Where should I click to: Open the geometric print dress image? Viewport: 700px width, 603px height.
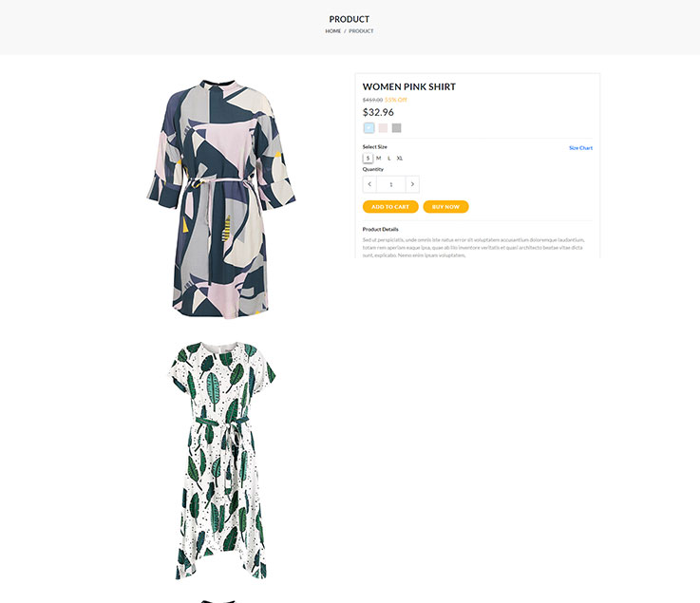(221, 199)
